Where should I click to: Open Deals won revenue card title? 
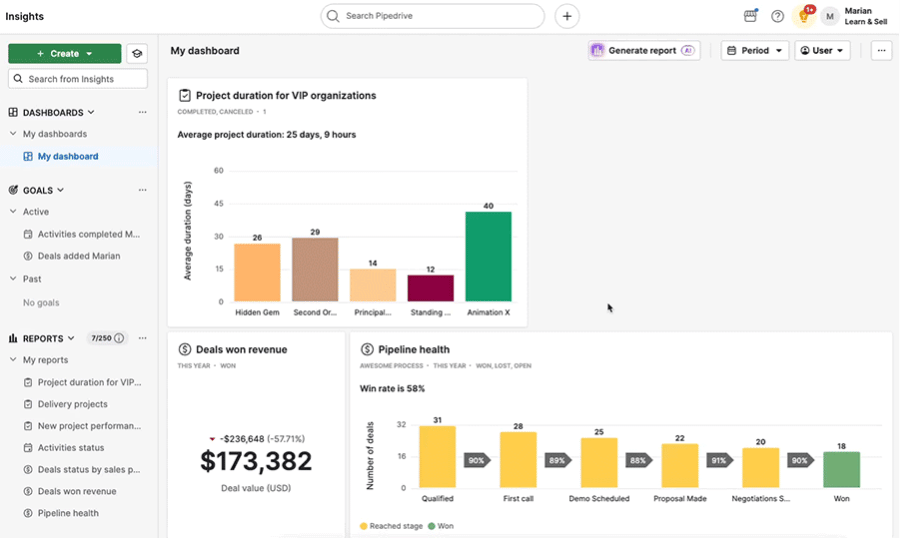coord(241,349)
